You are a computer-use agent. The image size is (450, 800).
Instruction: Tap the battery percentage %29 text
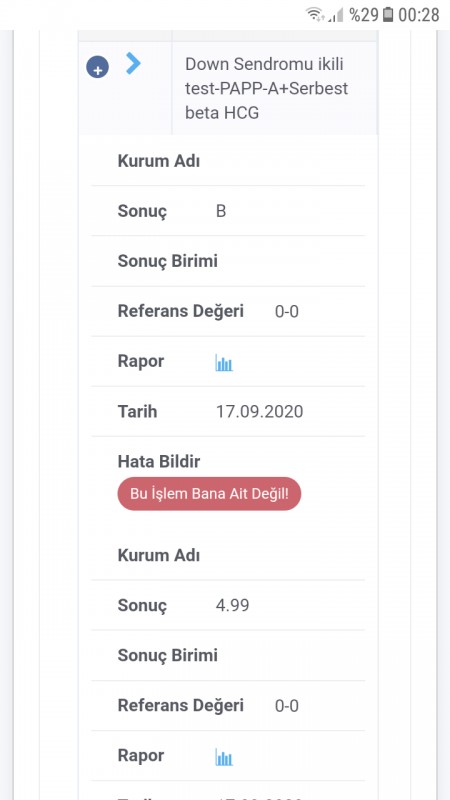364,15
